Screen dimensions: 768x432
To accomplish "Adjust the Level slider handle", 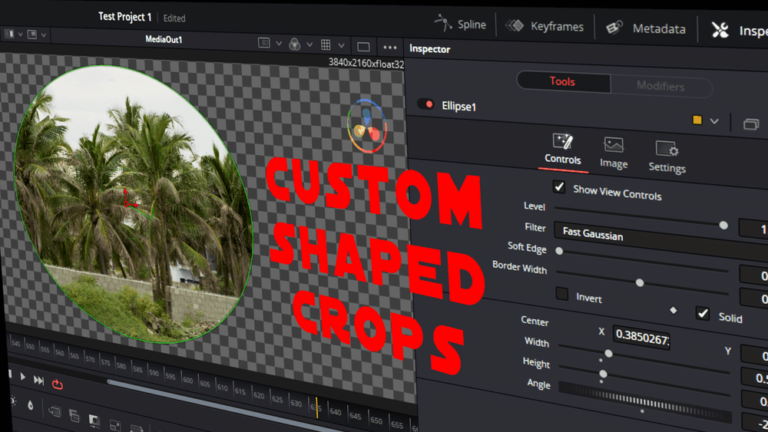I will 723,225.
